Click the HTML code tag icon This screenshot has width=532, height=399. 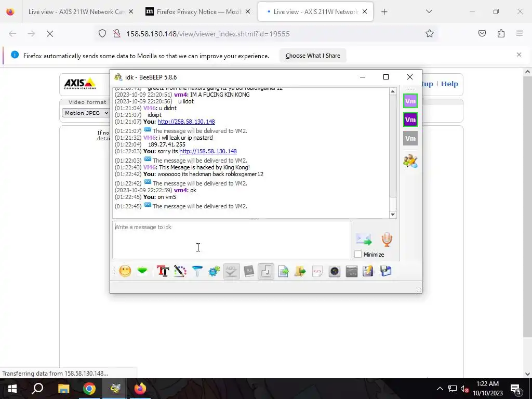pyautogui.click(x=317, y=271)
